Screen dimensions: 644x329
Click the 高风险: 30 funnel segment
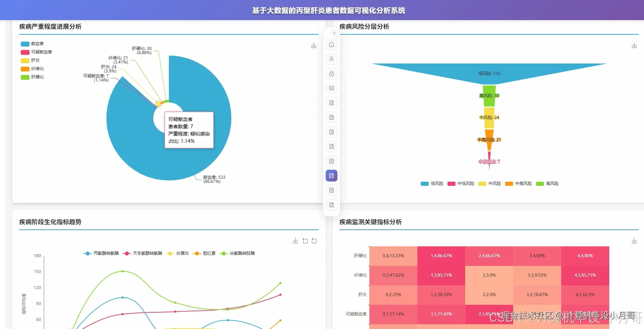click(489, 95)
